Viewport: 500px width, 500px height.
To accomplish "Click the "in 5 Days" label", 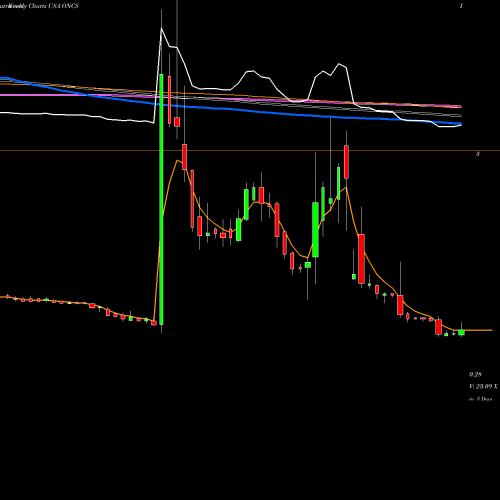I will [480, 399].
